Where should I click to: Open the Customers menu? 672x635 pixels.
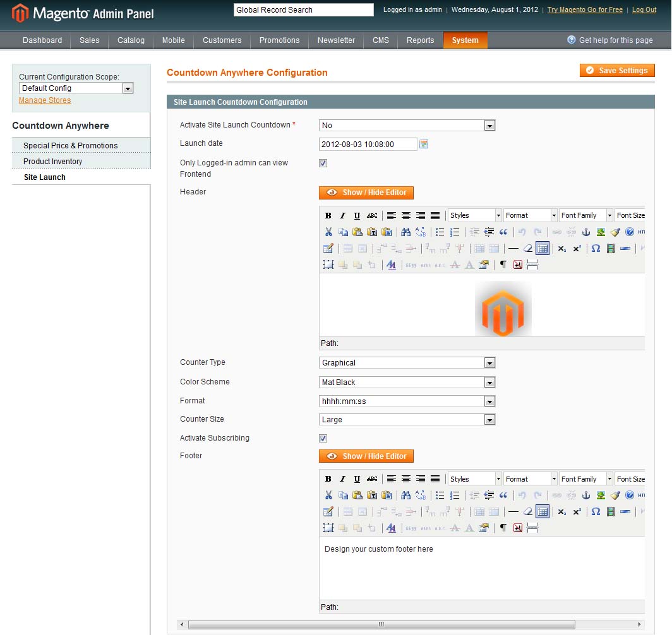[x=222, y=40]
